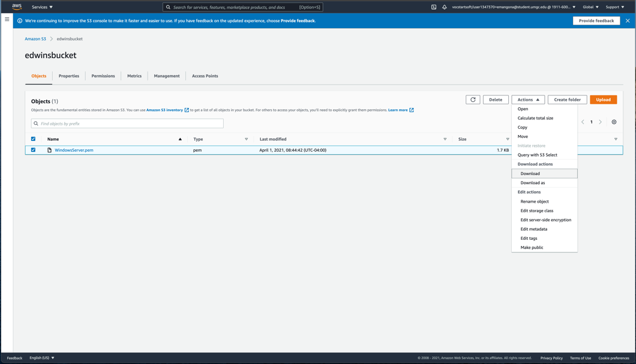Sort objects by Size column arrow
The height and width of the screenshot is (364, 636).
click(508, 139)
